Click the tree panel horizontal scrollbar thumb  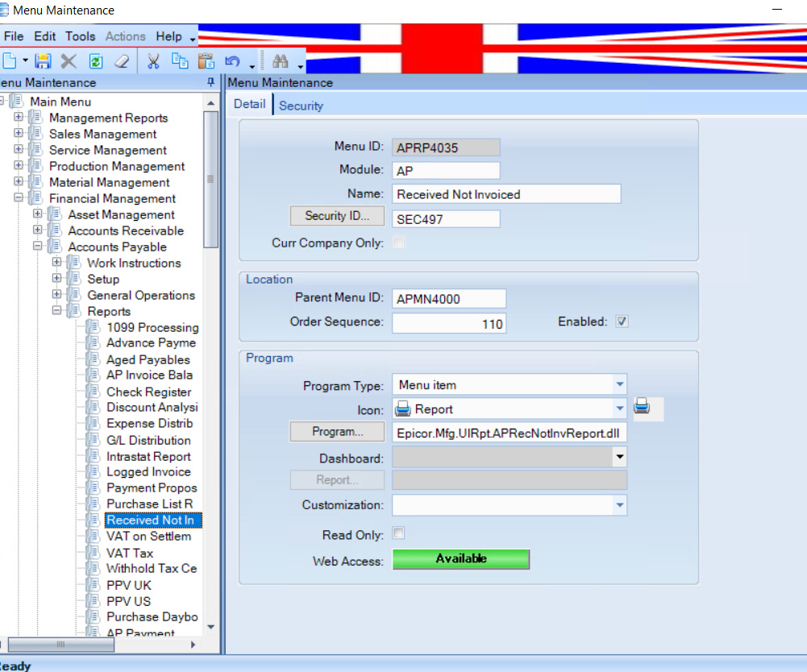(x=60, y=645)
